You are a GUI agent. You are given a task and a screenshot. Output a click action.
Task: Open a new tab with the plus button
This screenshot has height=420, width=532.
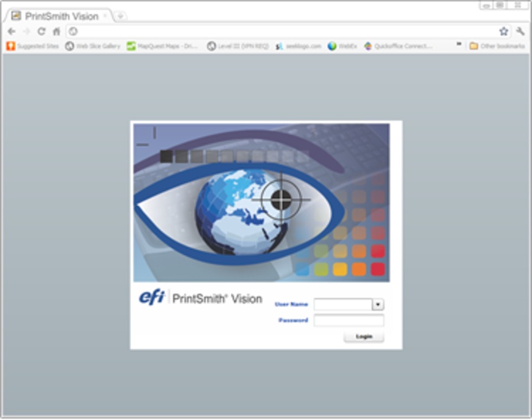click(120, 16)
